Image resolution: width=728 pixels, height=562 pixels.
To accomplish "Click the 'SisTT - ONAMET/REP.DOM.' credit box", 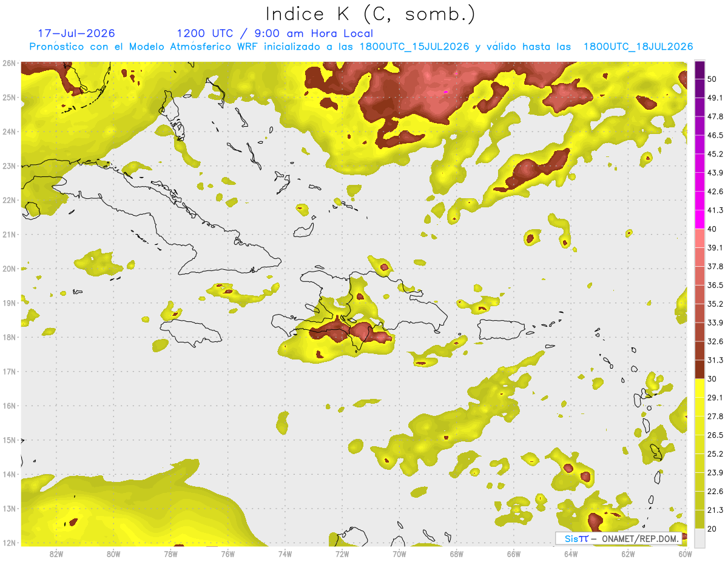I will coord(619,538).
